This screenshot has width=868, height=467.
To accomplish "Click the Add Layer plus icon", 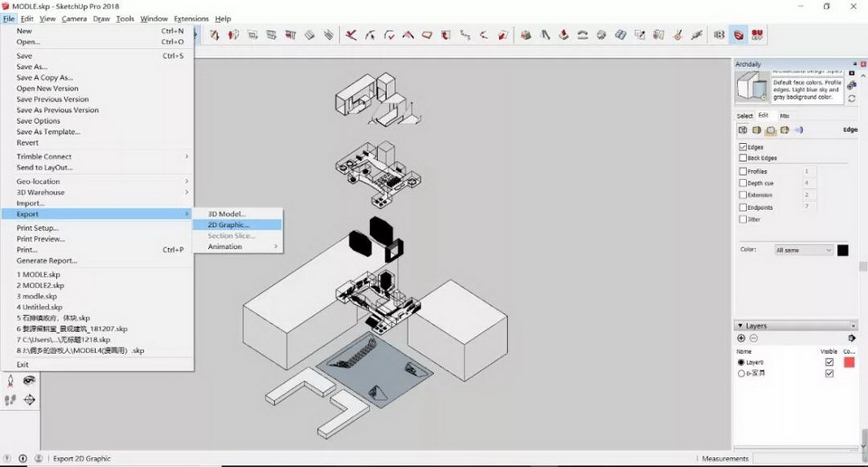I will [x=741, y=338].
